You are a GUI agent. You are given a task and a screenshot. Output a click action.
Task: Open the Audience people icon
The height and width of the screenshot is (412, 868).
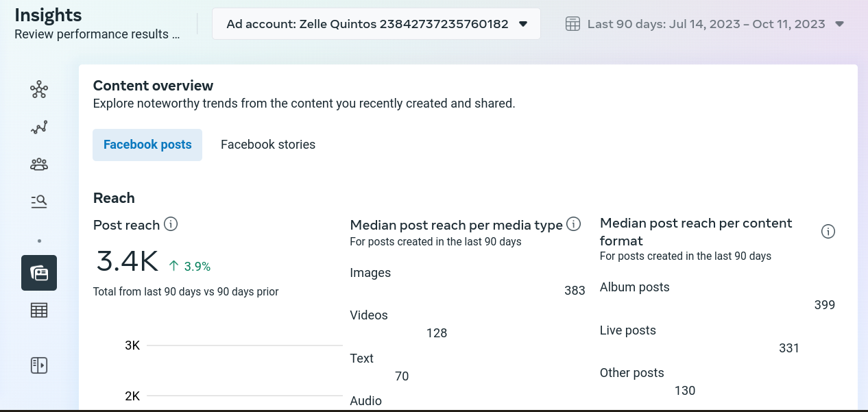click(39, 165)
